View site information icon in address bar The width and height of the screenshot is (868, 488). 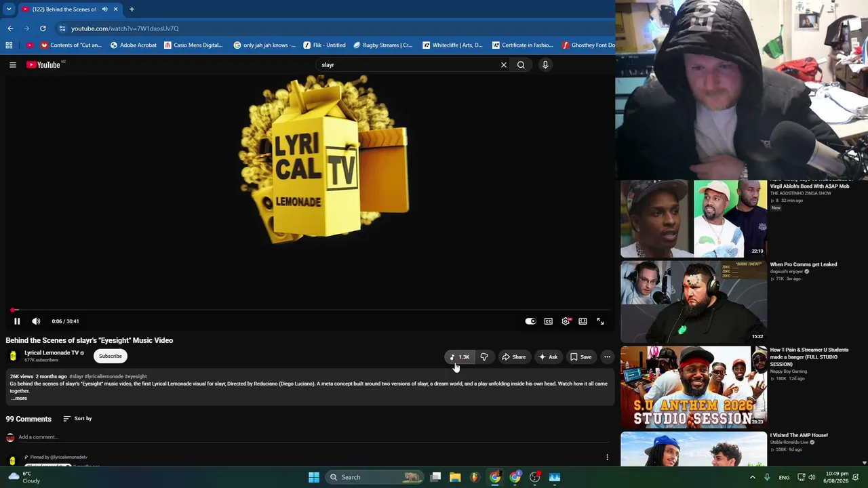[62, 28]
